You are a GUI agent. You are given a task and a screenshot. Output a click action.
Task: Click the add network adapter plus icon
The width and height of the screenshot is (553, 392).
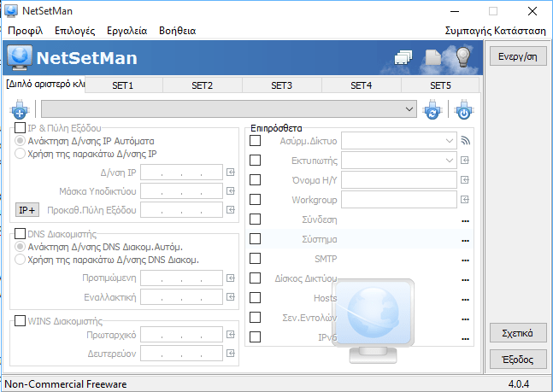point(20,109)
